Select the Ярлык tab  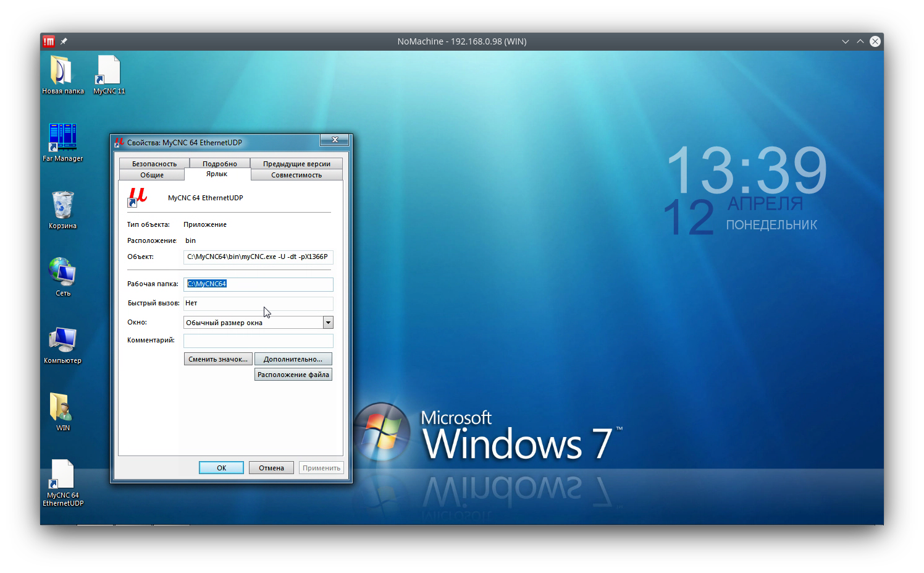pyautogui.click(x=217, y=174)
